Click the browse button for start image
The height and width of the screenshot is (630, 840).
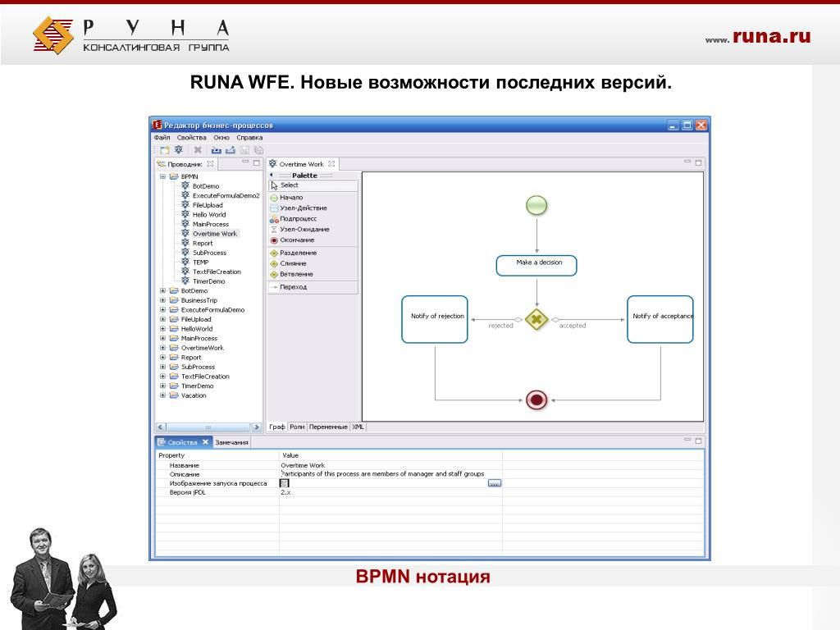pos(495,483)
